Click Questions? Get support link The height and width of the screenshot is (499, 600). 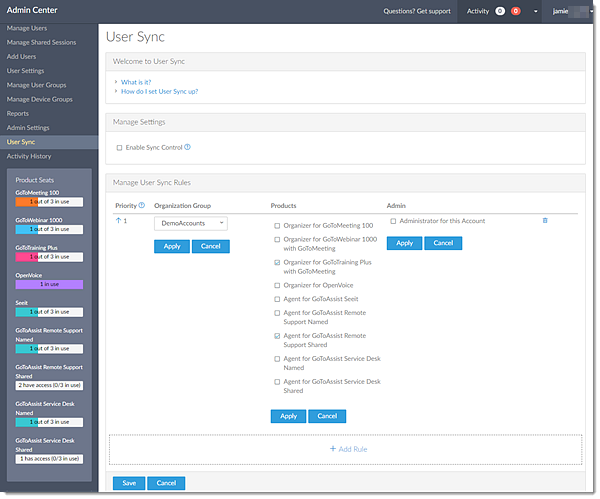[417, 11]
